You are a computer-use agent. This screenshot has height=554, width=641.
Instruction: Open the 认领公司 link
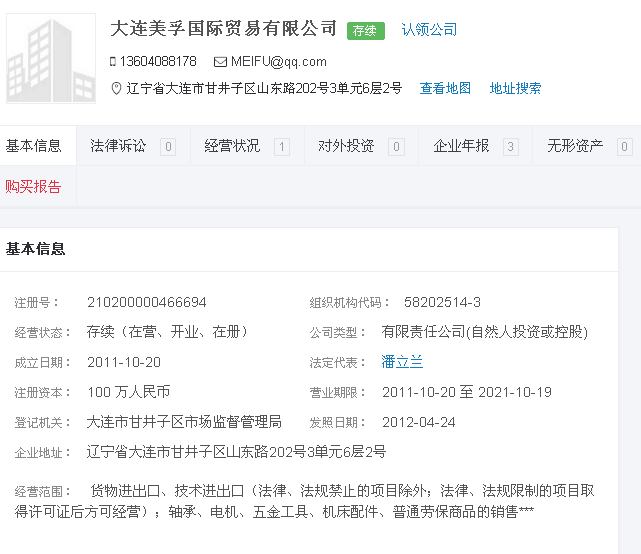429,29
